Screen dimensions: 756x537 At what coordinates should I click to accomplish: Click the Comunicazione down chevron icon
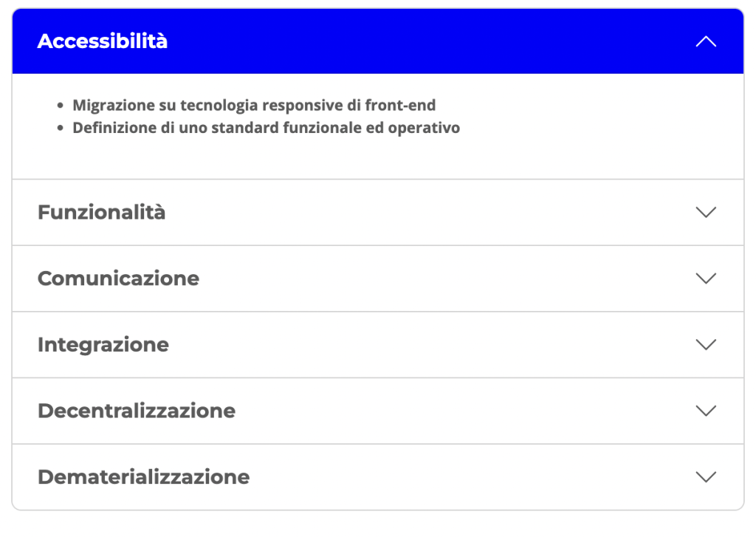pyautogui.click(x=706, y=278)
